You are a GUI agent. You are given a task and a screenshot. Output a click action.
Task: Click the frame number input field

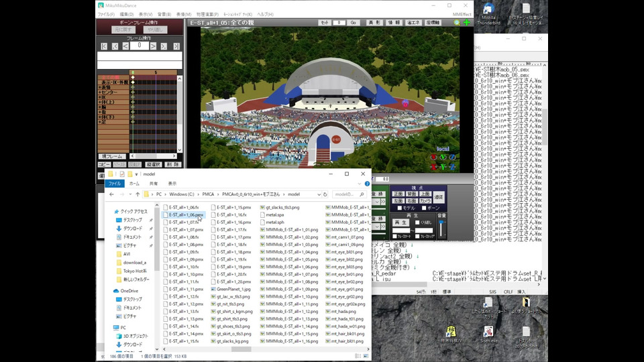click(x=140, y=46)
